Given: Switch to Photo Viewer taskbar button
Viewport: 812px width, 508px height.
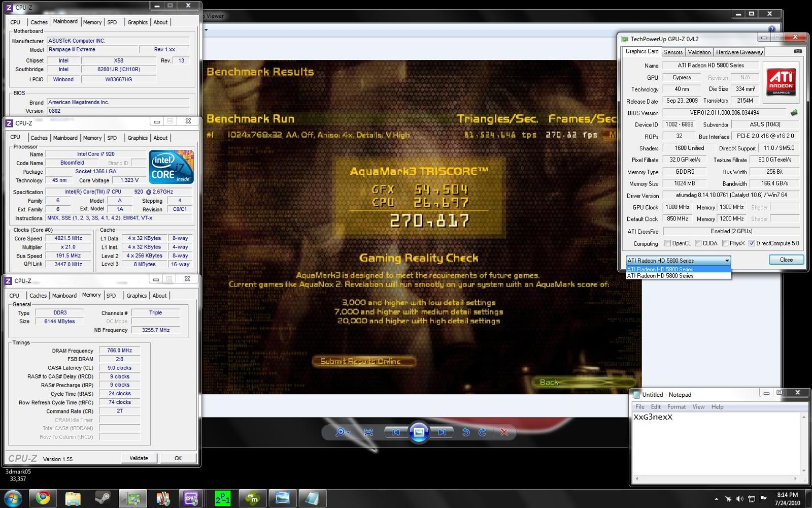Looking at the screenshot, I should (282, 498).
